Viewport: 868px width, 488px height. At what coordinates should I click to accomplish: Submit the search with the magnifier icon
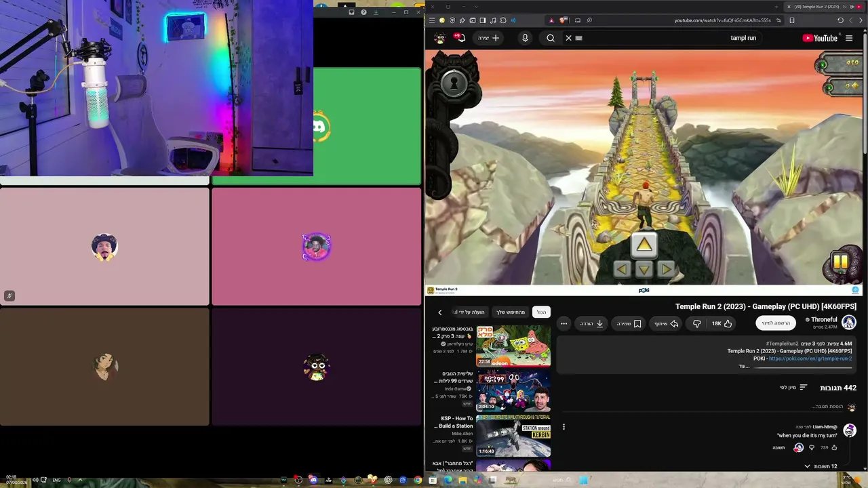551,38
